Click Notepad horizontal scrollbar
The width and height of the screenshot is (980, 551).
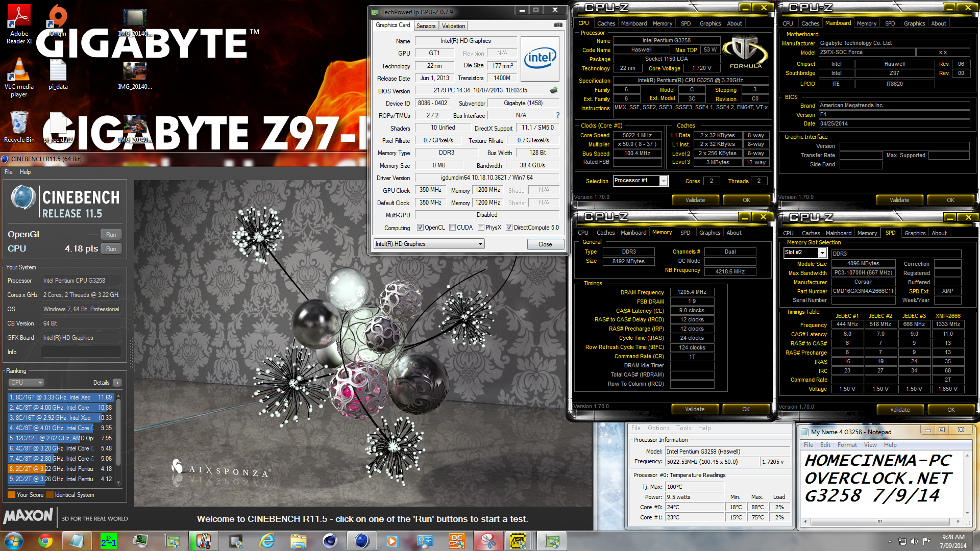(x=880, y=521)
